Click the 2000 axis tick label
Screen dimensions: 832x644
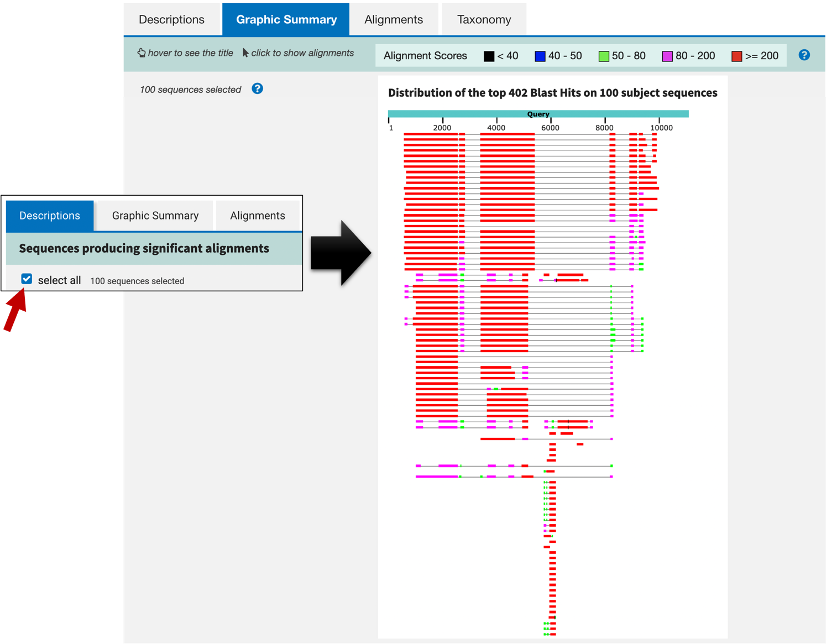click(442, 128)
